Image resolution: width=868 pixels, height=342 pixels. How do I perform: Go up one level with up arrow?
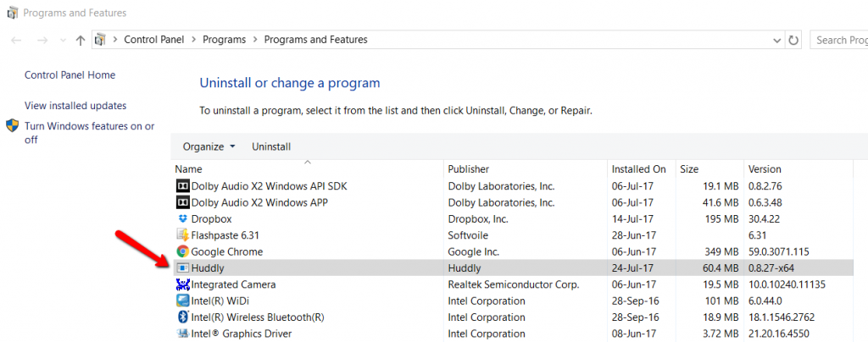click(81, 40)
